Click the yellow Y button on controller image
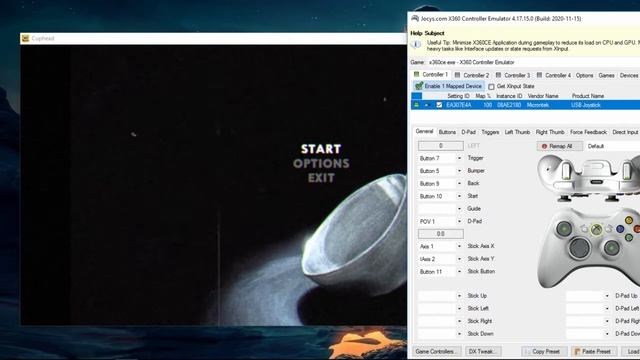The width and height of the screenshot is (640, 360). (x=629, y=220)
